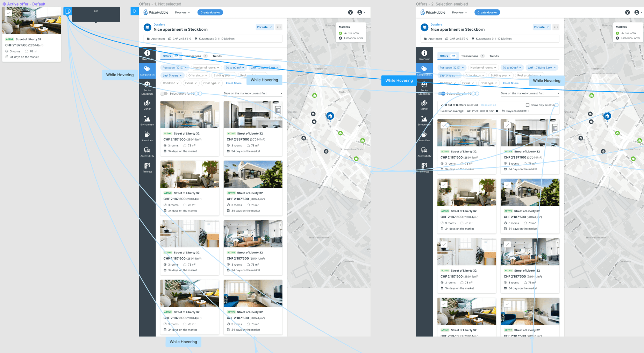Screen dimensions: 644x353
Task: Check the Show only selected checkbox
Action: pos(528,105)
